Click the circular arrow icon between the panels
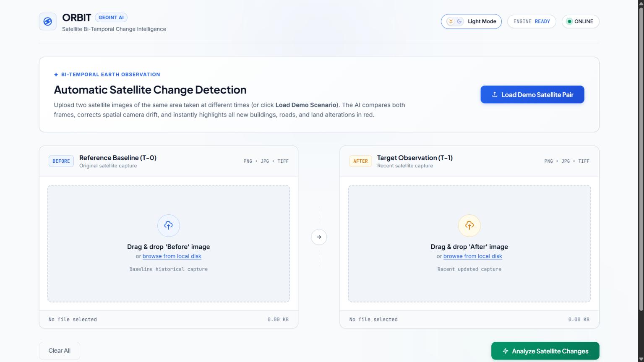644x362 pixels. click(319, 237)
